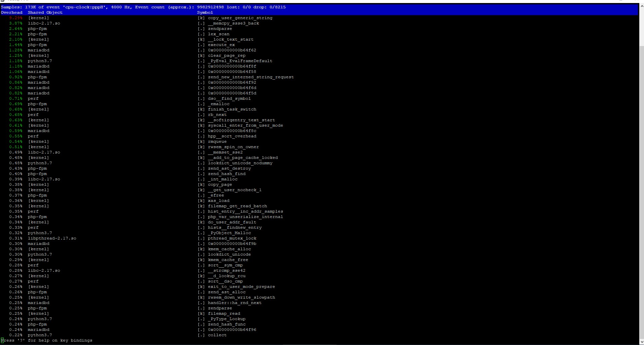The width and height of the screenshot is (644, 345).
Task: Select the __get_user_nocheck_1 symbol
Action: pyautogui.click(x=235, y=190)
